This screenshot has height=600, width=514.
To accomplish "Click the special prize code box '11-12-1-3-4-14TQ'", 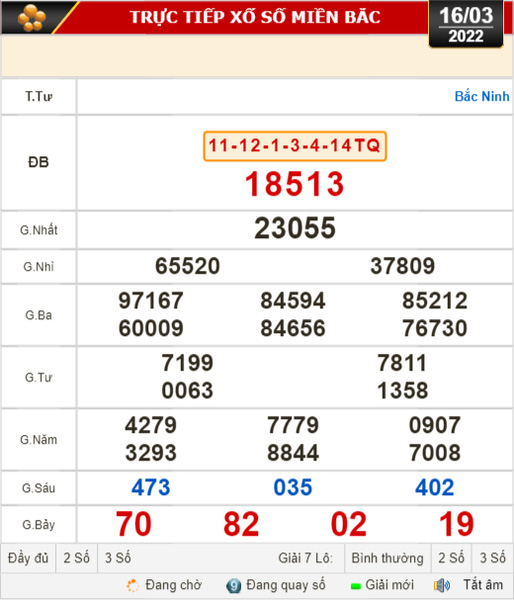I will [x=295, y=146].
